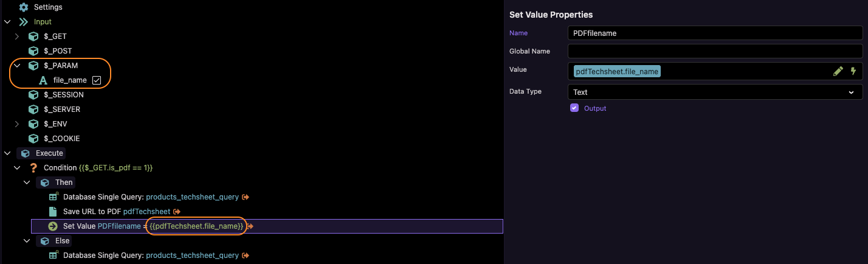
Task: Click the Settings gear icon
Action: point(24,7)
